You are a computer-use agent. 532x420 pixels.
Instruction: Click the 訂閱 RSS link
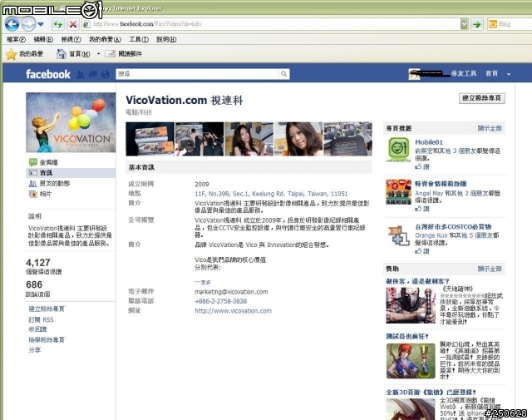[41, 319]
